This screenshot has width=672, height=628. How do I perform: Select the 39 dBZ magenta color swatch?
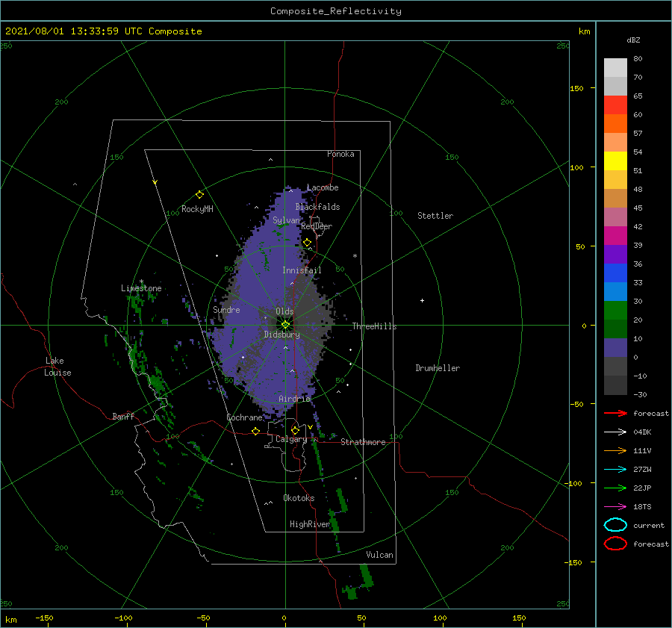615,235
